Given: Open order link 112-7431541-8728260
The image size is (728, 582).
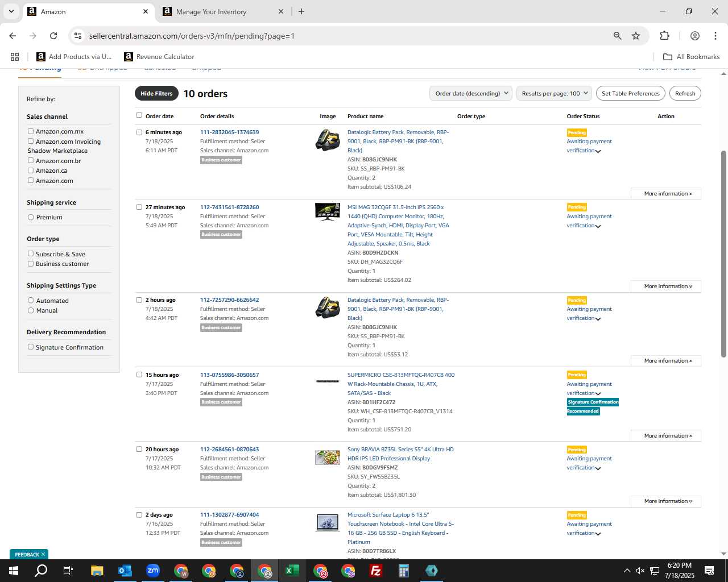Looking at the screenshot, I should pos(230,207).
